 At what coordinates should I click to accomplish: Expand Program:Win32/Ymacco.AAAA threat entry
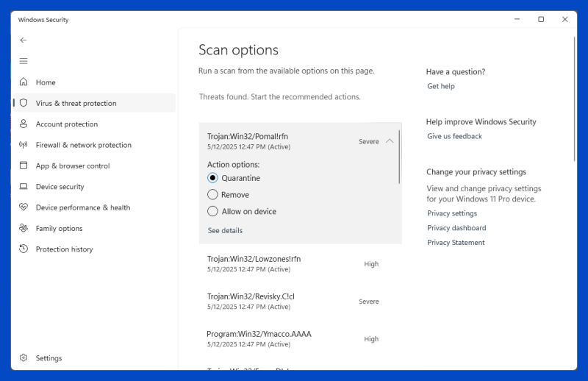point(300,338)
